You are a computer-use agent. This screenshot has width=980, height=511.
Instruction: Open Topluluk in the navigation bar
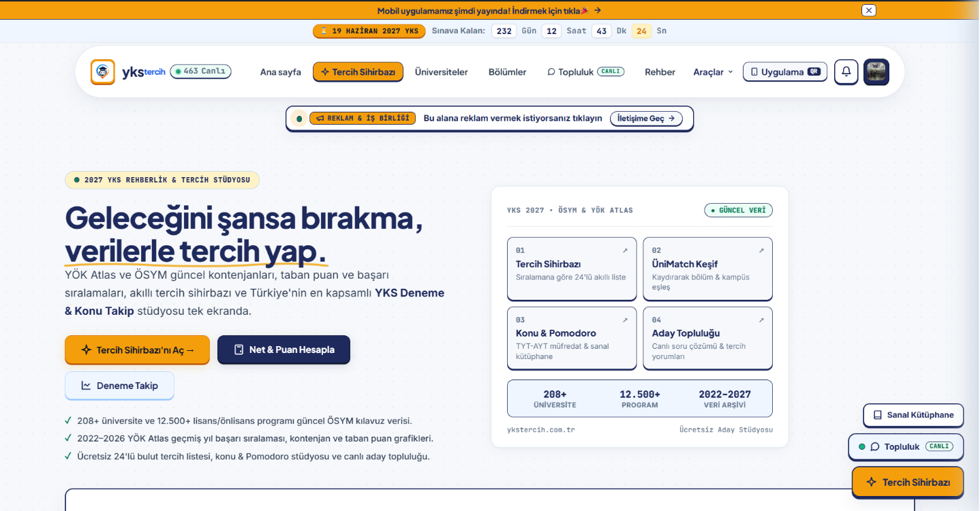(585, 72)
